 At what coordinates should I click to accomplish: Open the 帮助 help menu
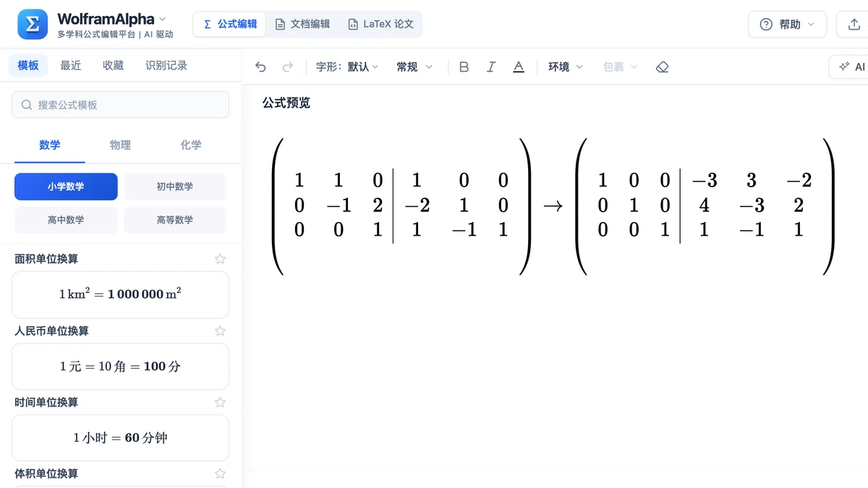click(787, 25)
